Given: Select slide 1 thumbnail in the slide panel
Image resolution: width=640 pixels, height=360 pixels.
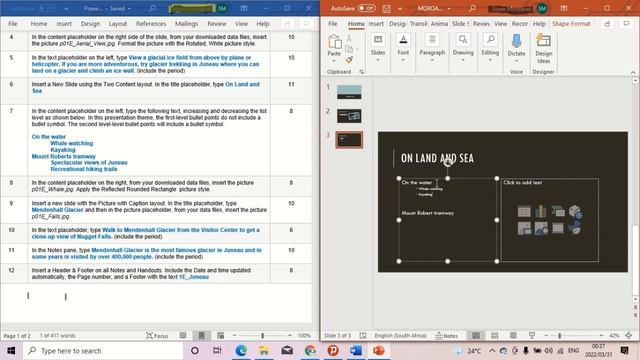Looking at the screenshot, I should (349, 92).
